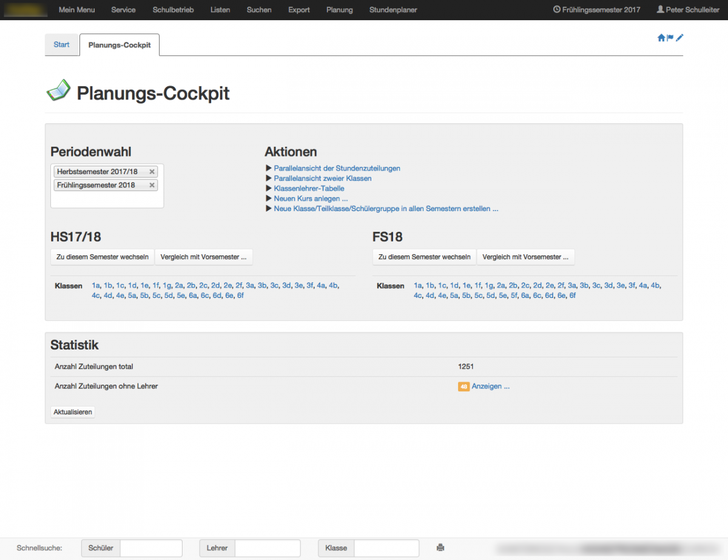Click the Lehrer quick search field
This screenshot has height=560, width=728.
[267, 548]
